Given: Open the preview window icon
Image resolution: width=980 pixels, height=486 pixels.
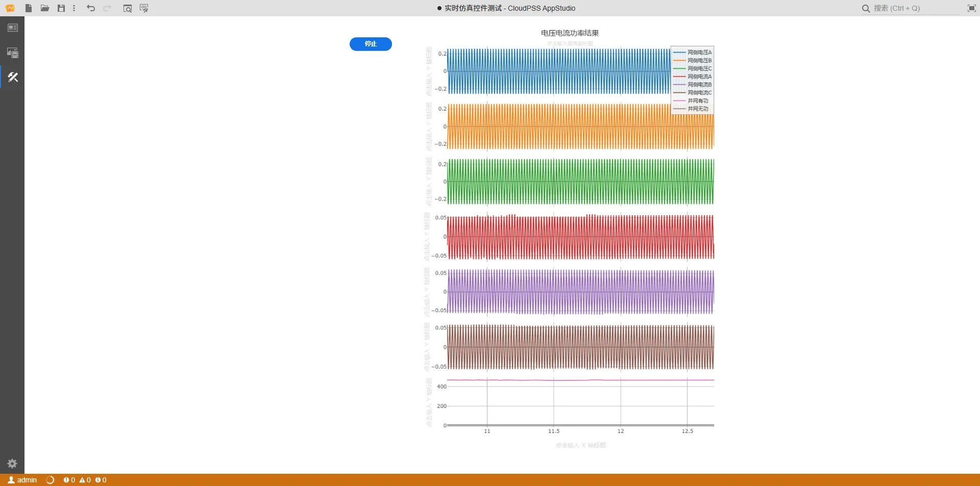Looking at the screenshot, I should [x=128, y=8].
